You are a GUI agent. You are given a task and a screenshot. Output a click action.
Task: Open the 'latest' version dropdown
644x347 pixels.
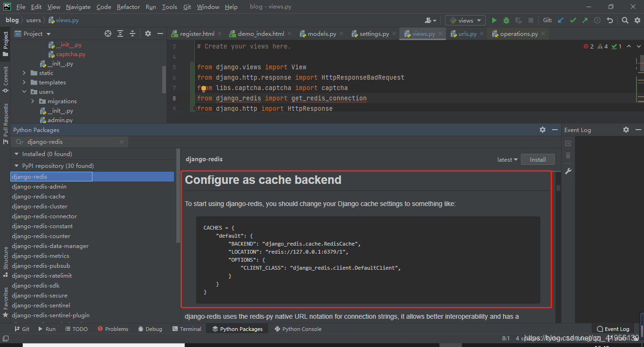(x=507, y=160)
